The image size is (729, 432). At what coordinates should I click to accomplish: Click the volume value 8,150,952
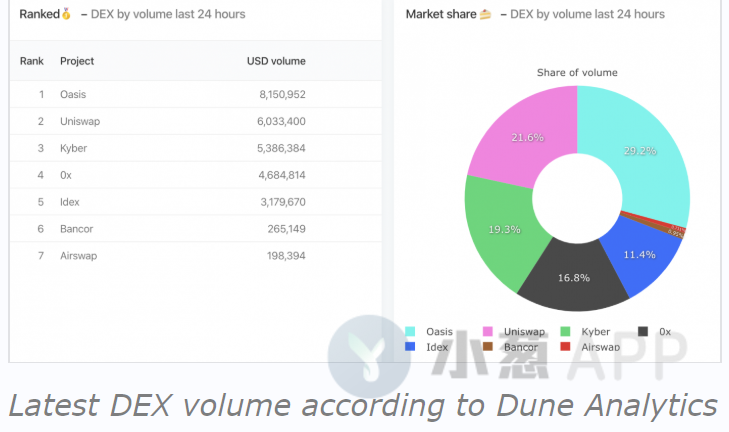[282, 94]
